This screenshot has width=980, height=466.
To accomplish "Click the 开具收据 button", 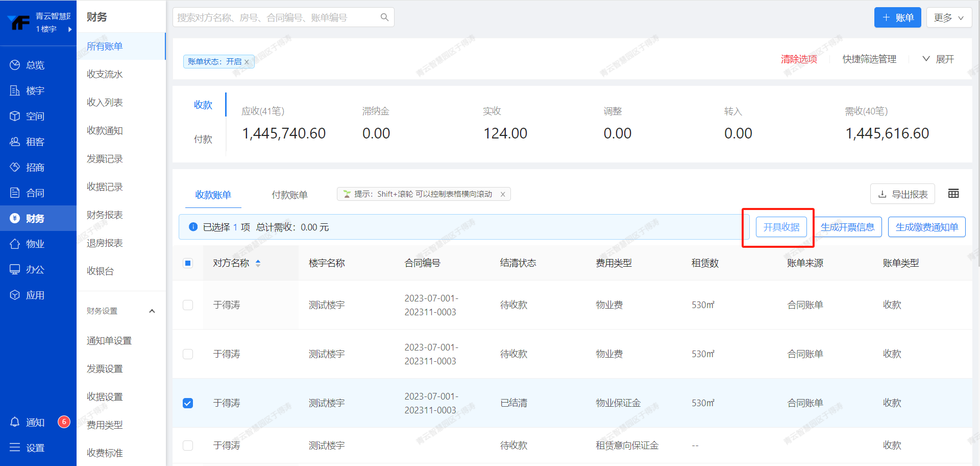I will (x=781, y=227).
